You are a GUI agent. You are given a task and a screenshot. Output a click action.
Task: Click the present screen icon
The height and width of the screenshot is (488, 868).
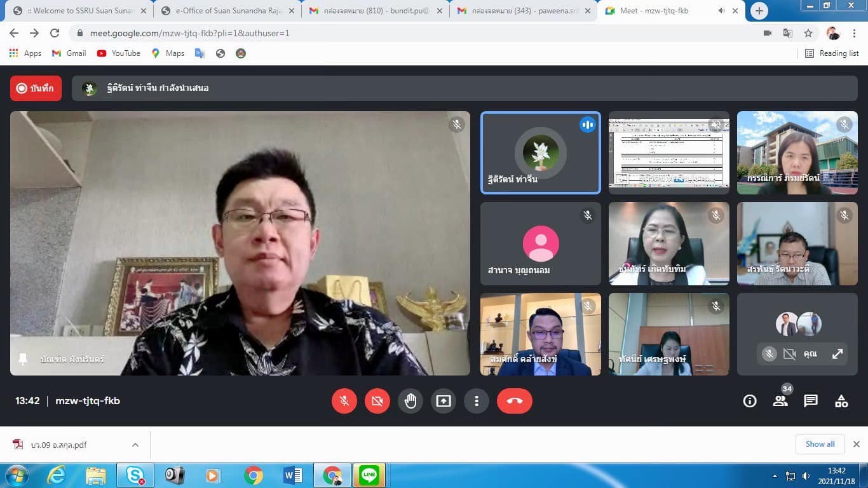444,401
